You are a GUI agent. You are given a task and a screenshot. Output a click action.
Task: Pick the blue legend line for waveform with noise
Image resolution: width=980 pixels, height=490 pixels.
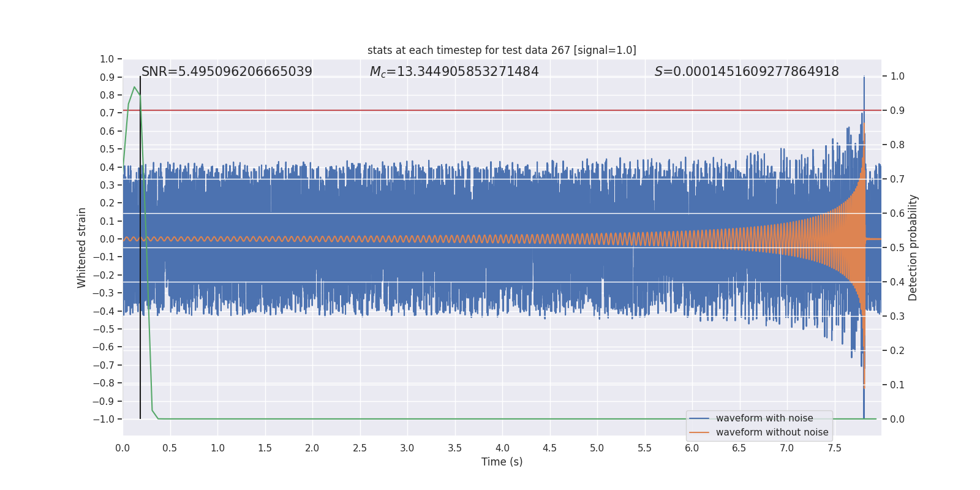699,418
